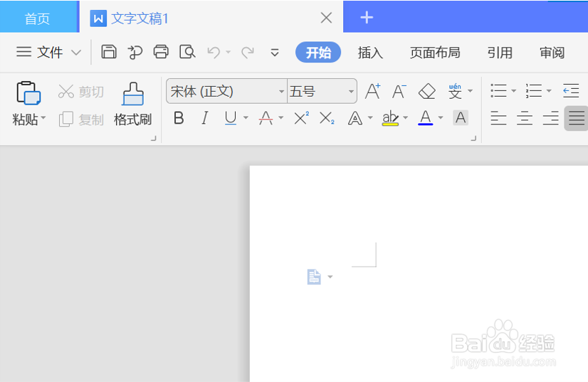Toggle Underline formatting

click(230, 118)
